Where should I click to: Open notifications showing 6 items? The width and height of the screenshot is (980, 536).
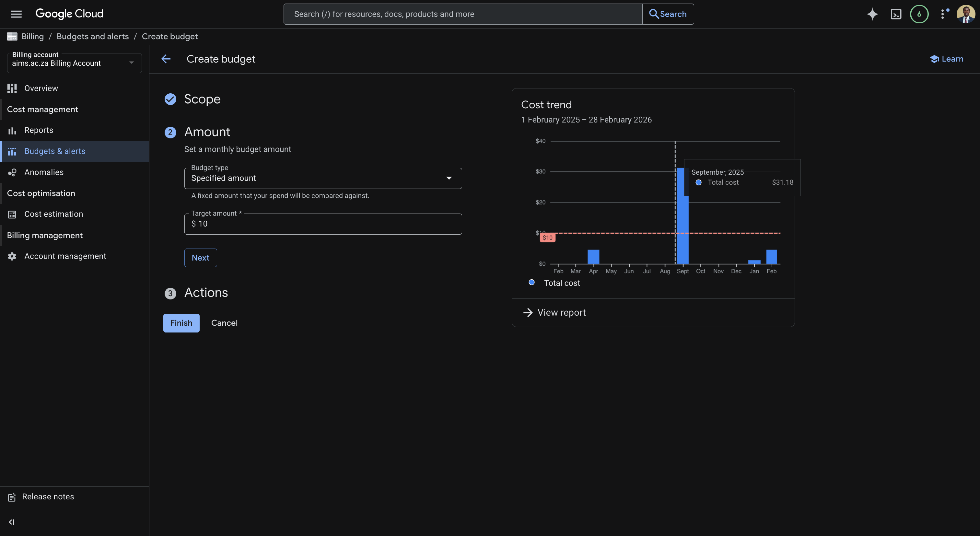(919, 14)
